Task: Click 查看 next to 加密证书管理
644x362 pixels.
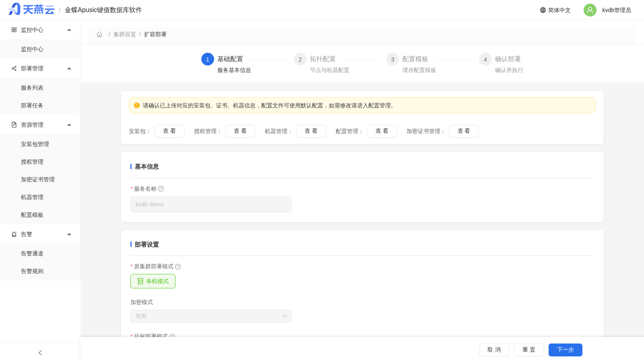Action: [x=464, y=131]
